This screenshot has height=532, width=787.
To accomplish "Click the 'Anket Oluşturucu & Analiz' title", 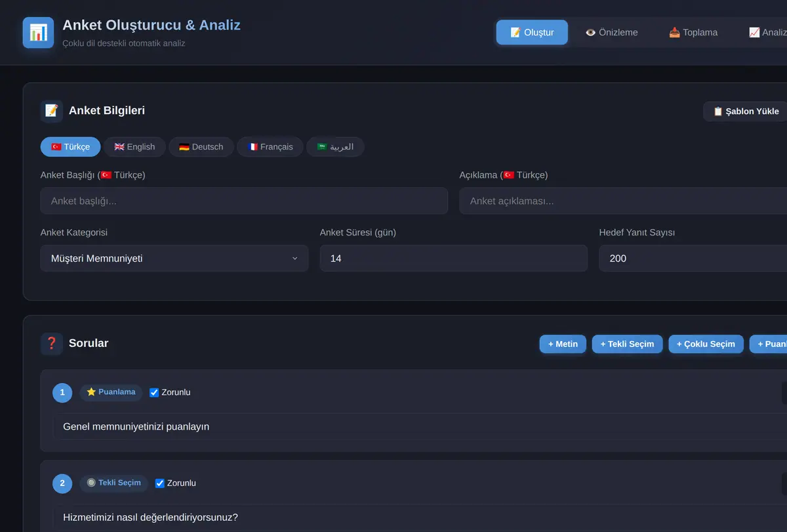I will (x=151, y=26).
